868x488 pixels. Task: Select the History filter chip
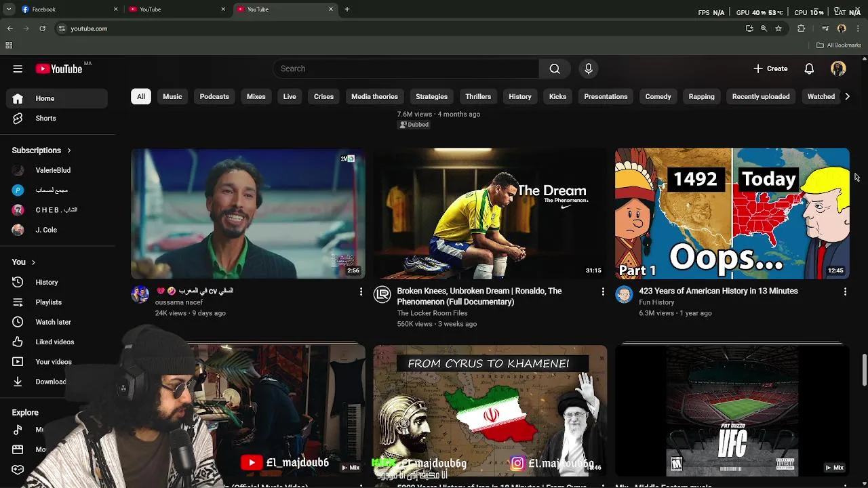click(520, 96)
